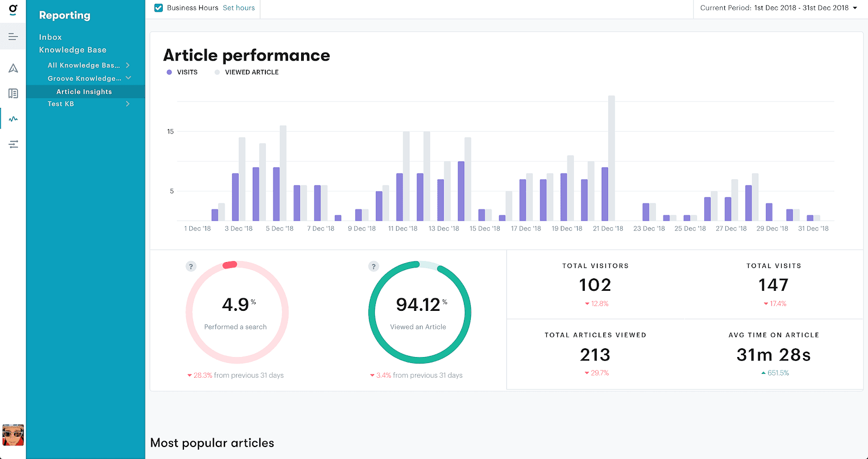Viewport: 868px width, 459px height.
Task: Toggle the Visits series in legend
Action: pos(182,72)
